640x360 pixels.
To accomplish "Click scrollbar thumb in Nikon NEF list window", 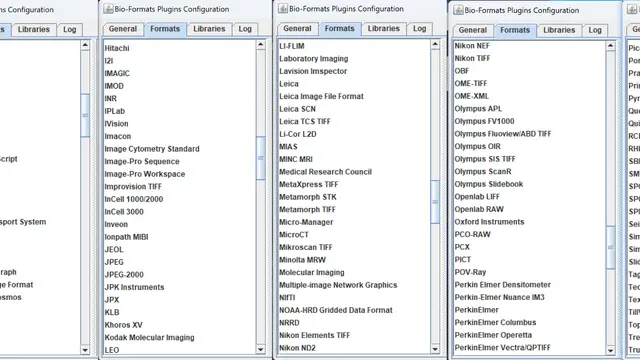I will [611, 247].
